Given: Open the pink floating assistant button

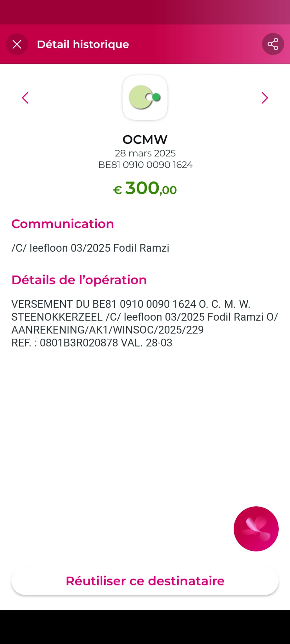Looking at the screenshot, I should 256,529.
